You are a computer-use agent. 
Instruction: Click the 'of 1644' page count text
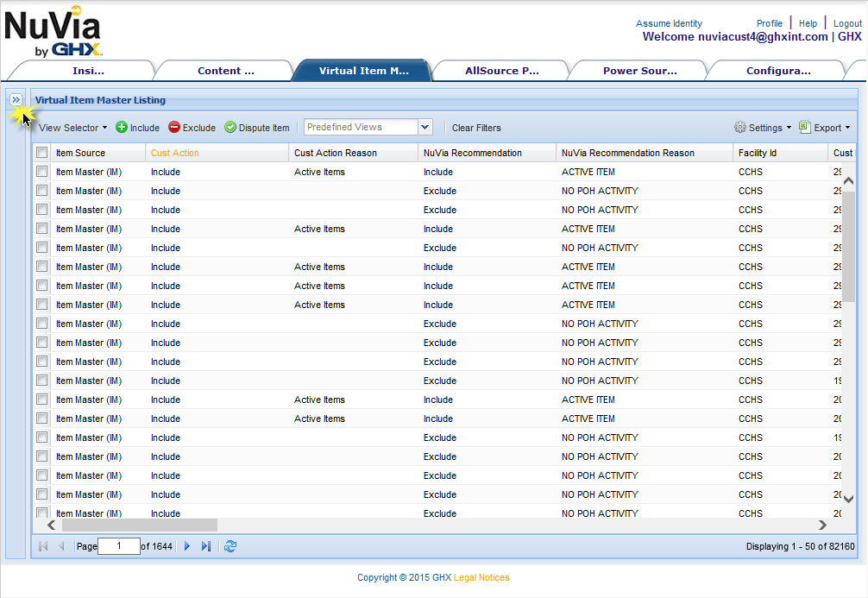click(156, 546)
